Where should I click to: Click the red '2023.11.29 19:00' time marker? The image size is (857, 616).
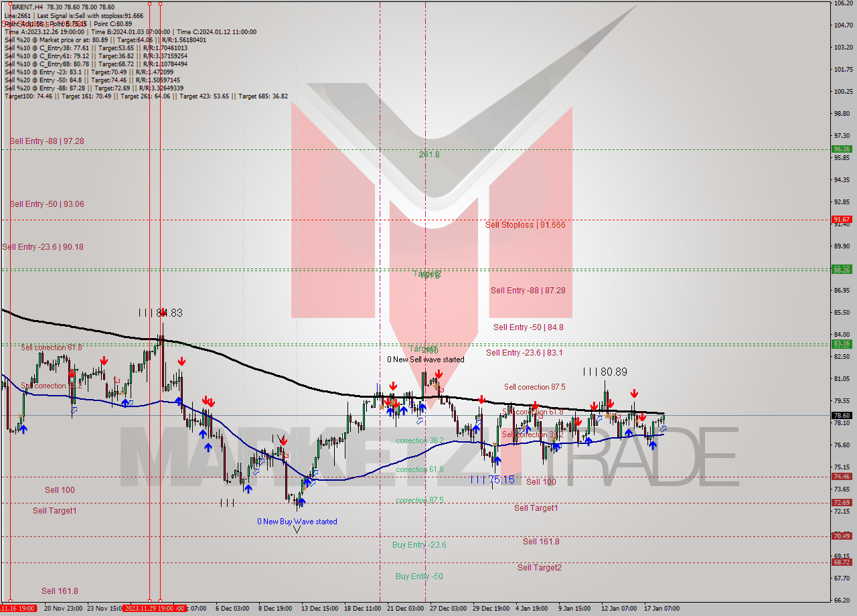[154, 609]
